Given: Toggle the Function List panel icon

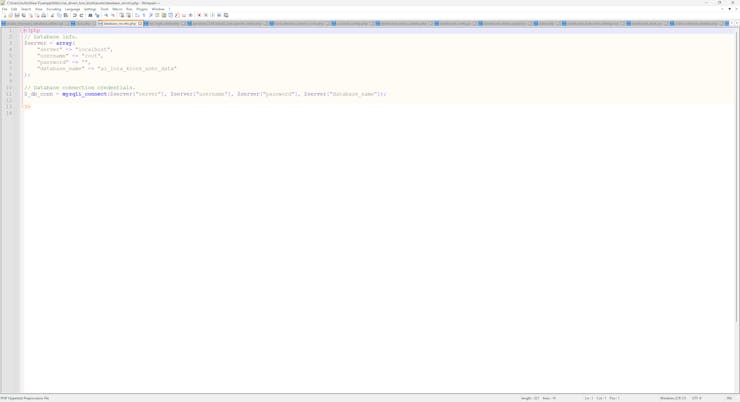Looking at the screenshot, I should click(x=177, y=15).
